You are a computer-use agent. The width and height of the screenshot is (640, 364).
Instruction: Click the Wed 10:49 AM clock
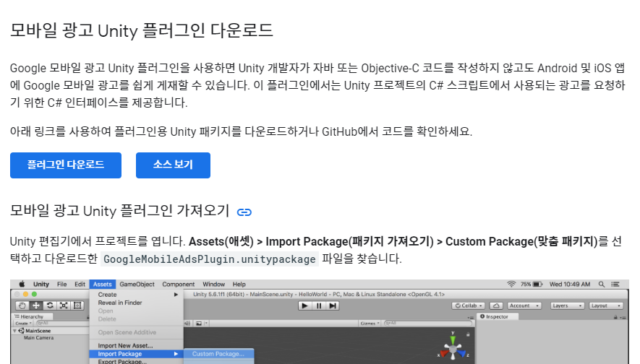tap(570, 284)
